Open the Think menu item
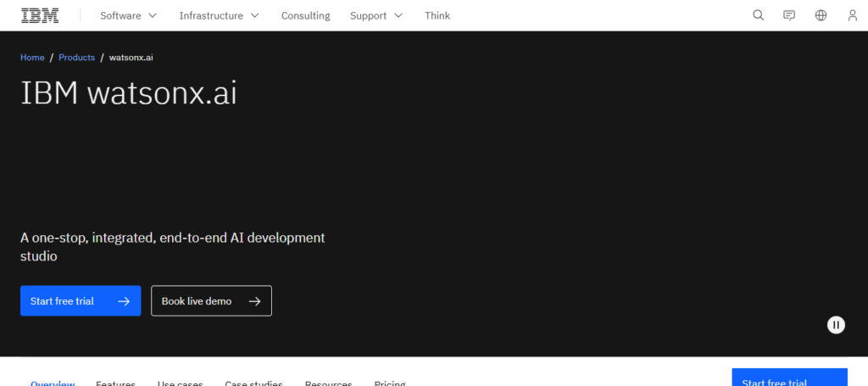The width and height of the screenshot is (868, 386). point(437,15)
